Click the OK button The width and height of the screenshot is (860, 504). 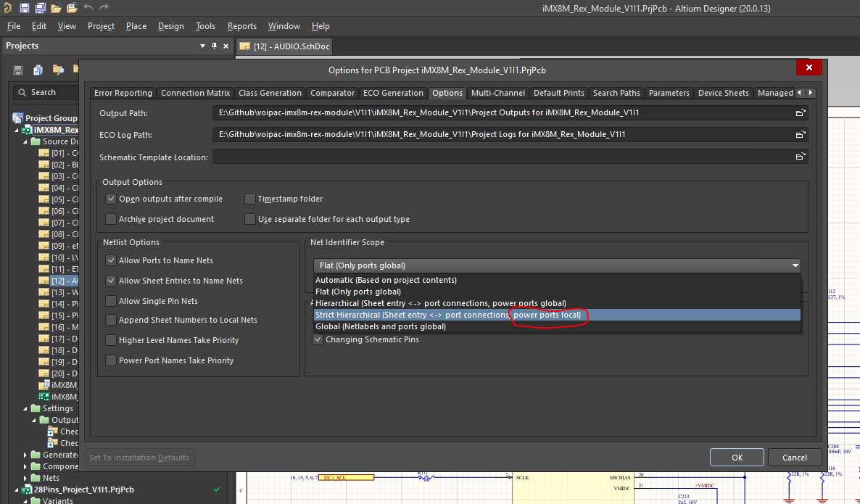[x=737, y=458]
